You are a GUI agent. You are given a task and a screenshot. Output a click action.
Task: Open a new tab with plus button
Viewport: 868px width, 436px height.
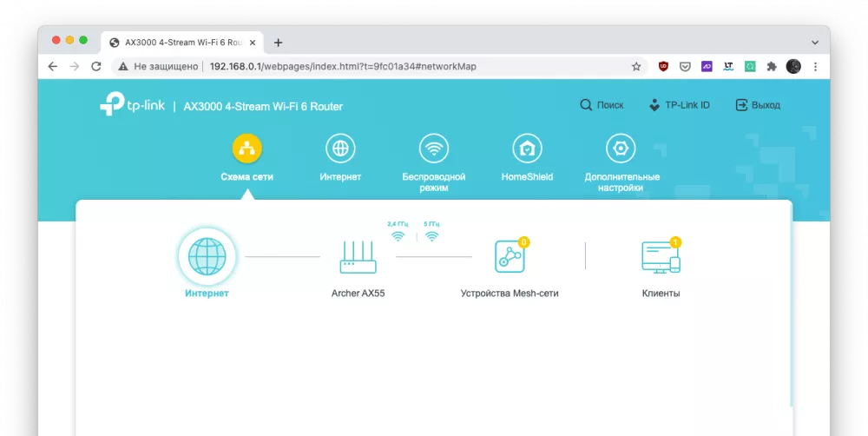coord(278,43)
